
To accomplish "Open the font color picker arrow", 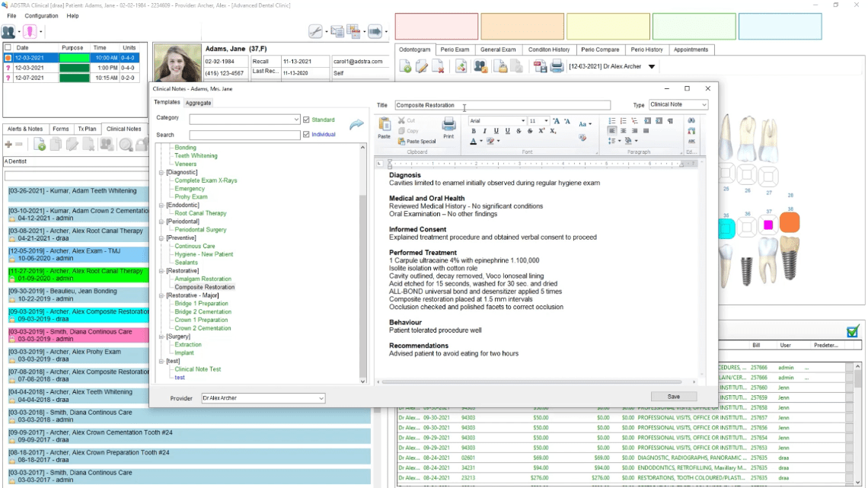I will point(481,141).
